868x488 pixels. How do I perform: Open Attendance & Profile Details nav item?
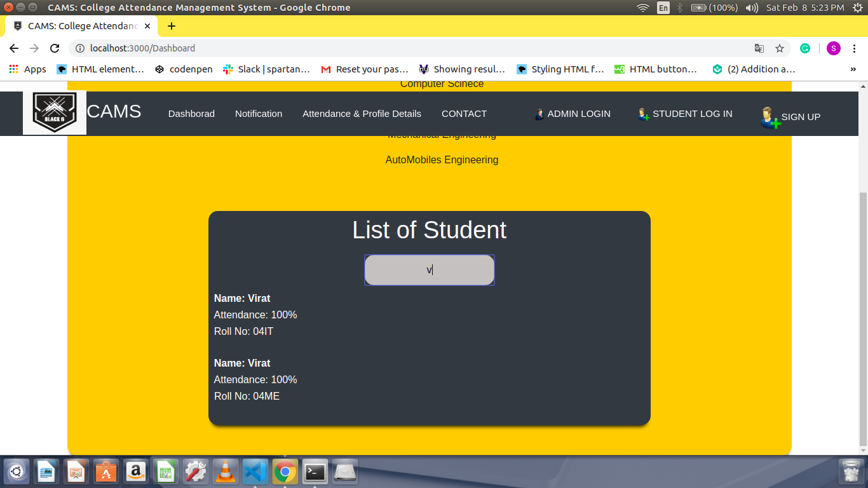(x=362, y=114)
